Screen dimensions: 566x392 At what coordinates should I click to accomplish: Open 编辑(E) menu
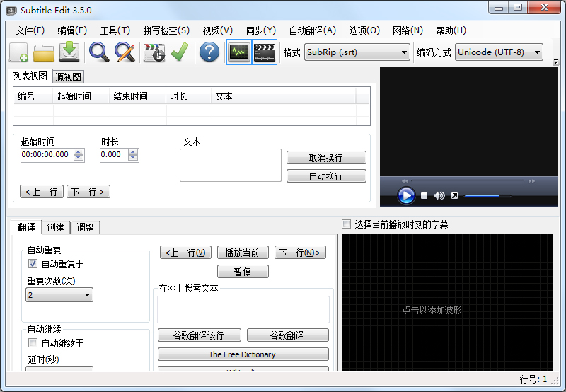[72, 30]
